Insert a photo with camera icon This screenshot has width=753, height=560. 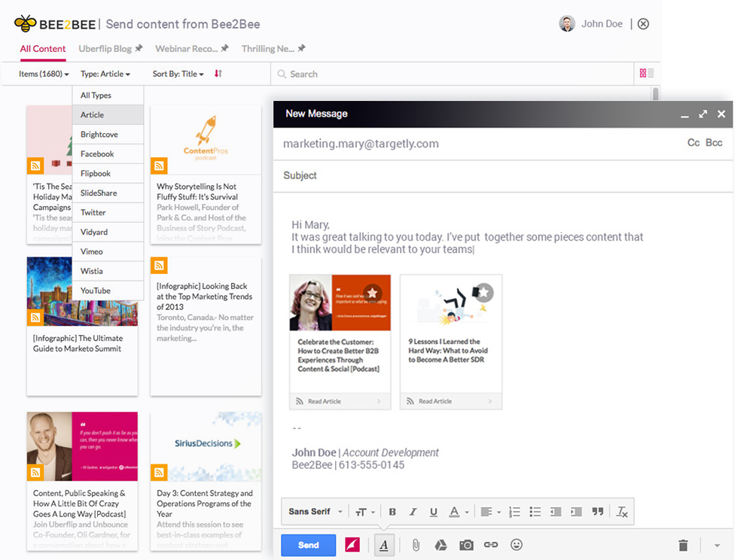(466, 545)
